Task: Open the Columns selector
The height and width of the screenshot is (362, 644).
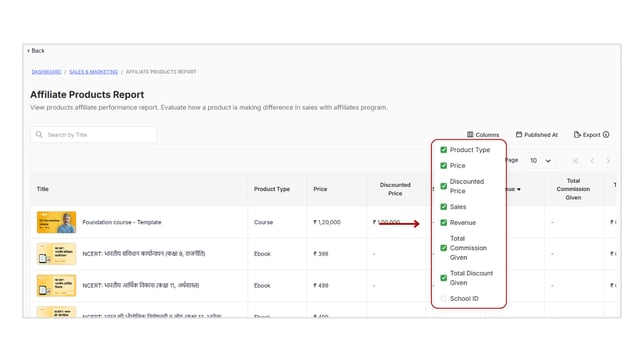Action: click(x=483, y=135)
